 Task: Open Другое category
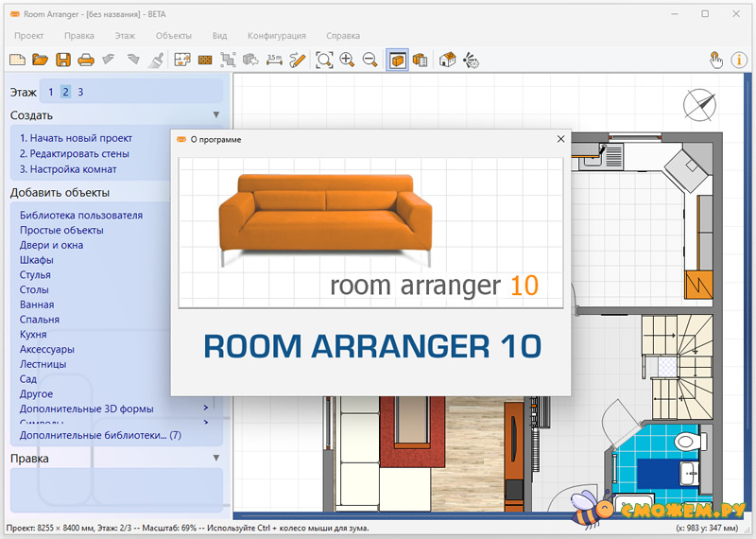click(x=36, y=393)
